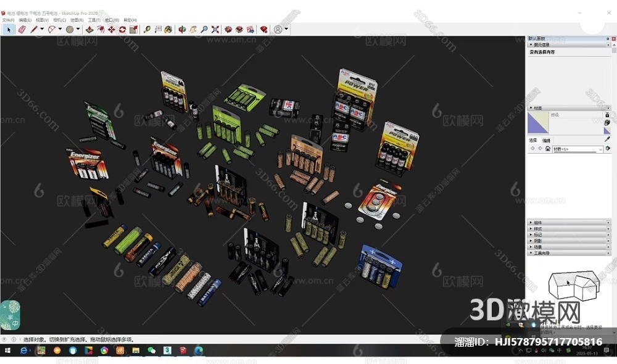Expand the 场景 scenes section

(x=569, y=247)
